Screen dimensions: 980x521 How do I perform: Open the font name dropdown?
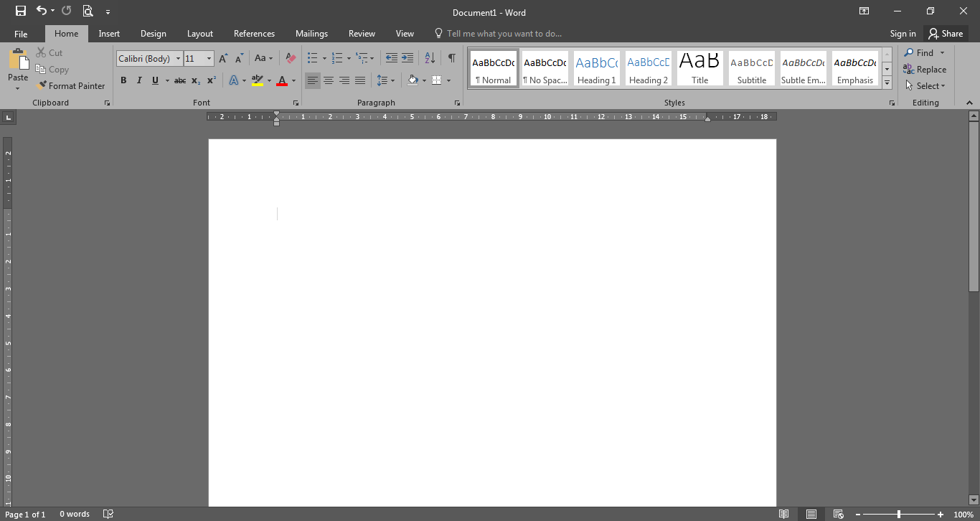tap(179, 58)
